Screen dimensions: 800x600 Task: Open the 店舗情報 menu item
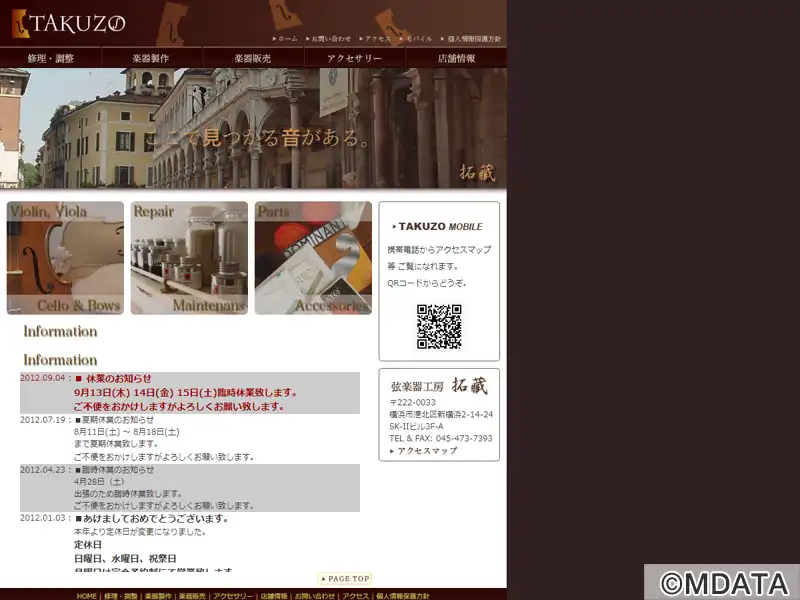(456, 58)
